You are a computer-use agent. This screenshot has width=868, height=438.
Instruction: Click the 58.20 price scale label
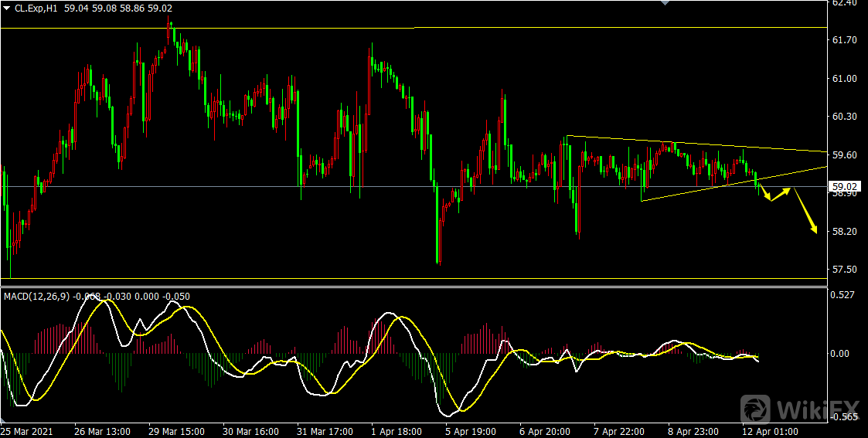click(x=845, y=231)
